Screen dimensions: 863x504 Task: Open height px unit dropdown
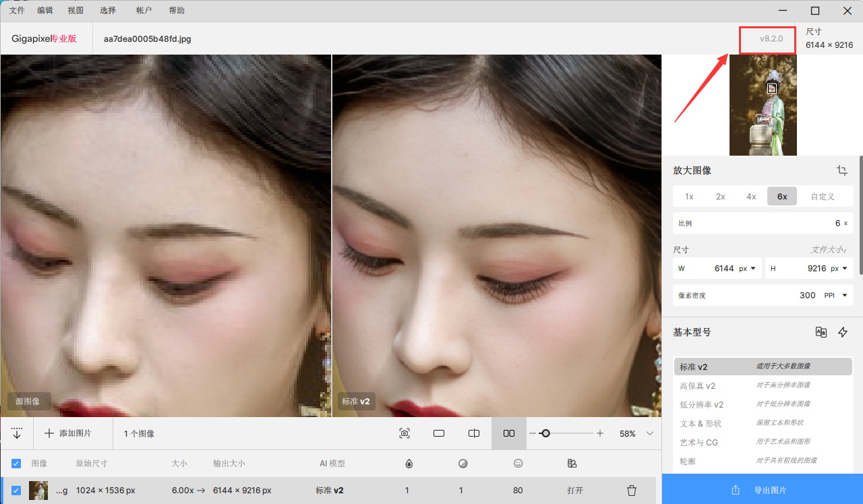coord(839,268)
